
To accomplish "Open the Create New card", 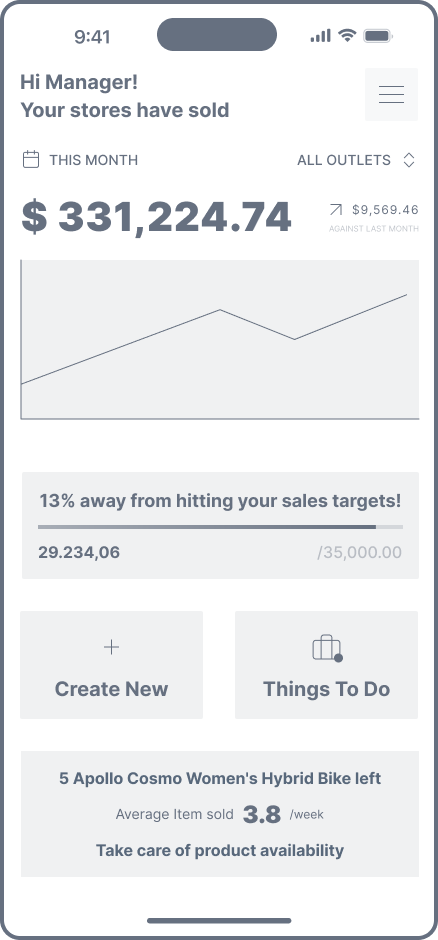I will tap(111, 665).
